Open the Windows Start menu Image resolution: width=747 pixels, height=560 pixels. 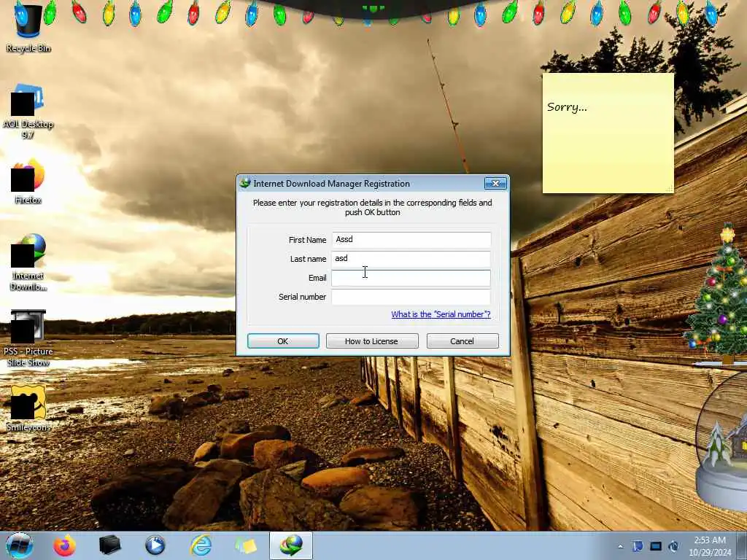19,545
